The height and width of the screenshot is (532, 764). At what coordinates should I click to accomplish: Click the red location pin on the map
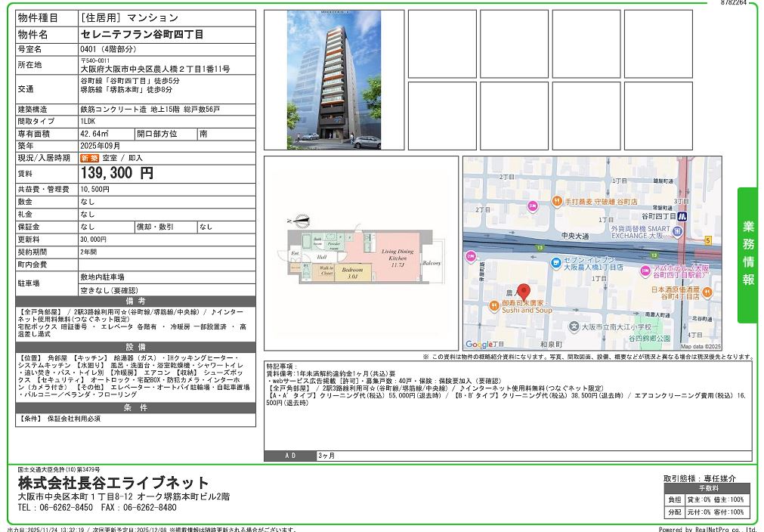(524, 291)
